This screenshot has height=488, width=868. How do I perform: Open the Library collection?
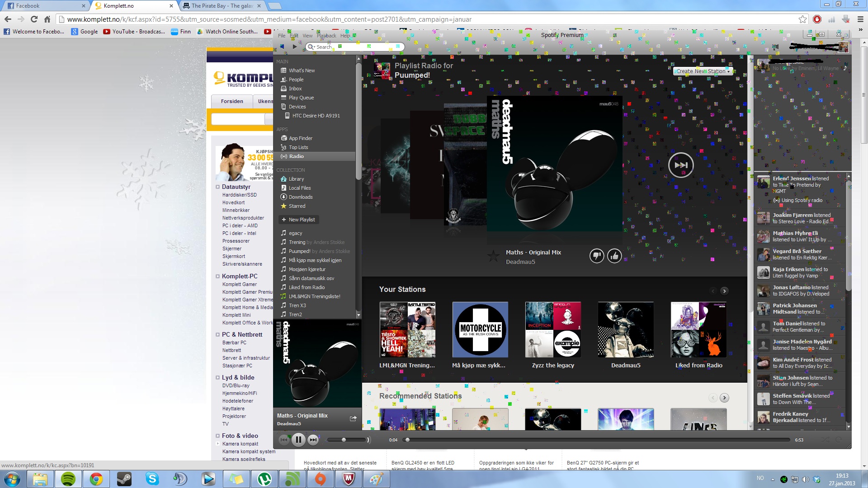point(296,179)
